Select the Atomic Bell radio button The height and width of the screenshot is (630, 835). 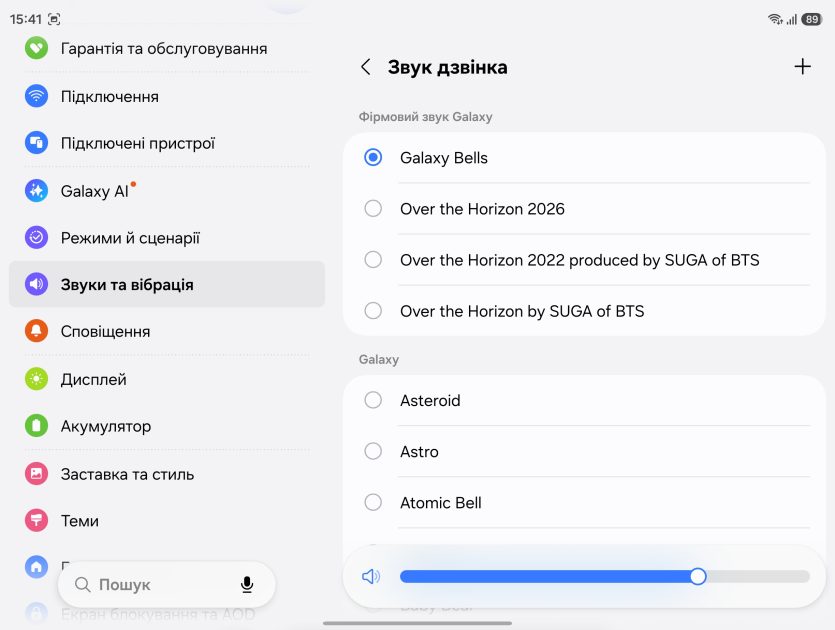(373, 502)
